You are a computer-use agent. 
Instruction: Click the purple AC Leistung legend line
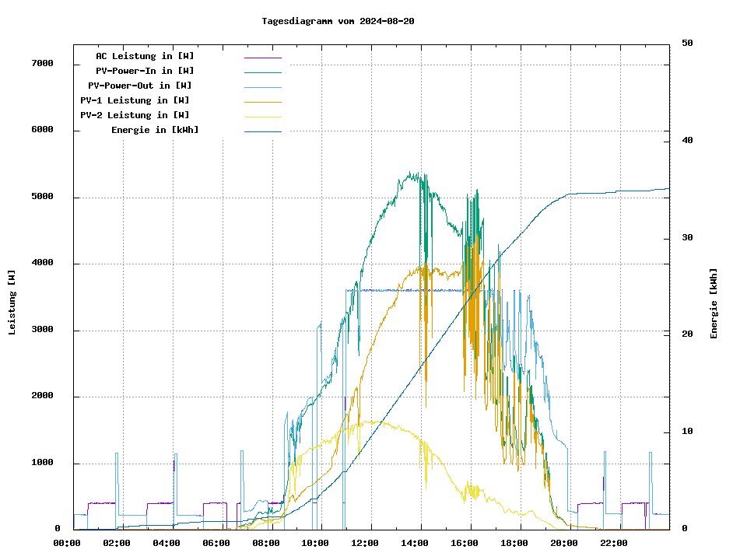(262, 57)
